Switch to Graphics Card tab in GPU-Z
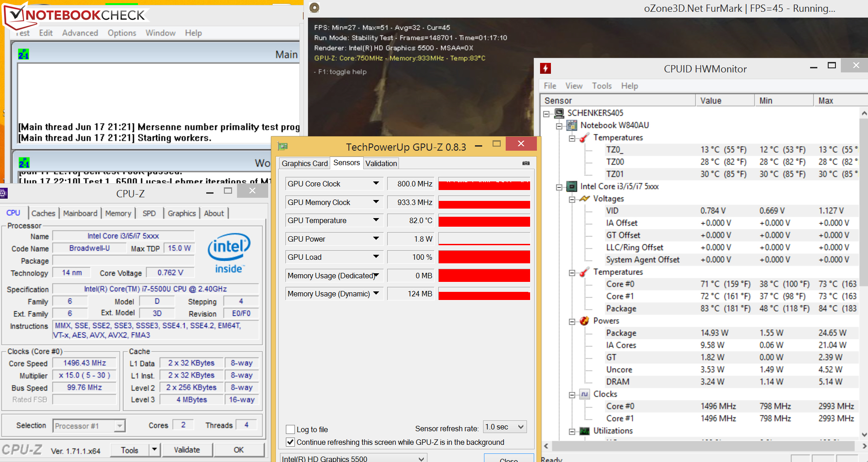This screenshot has height=462, width=868. click(305, 163)
